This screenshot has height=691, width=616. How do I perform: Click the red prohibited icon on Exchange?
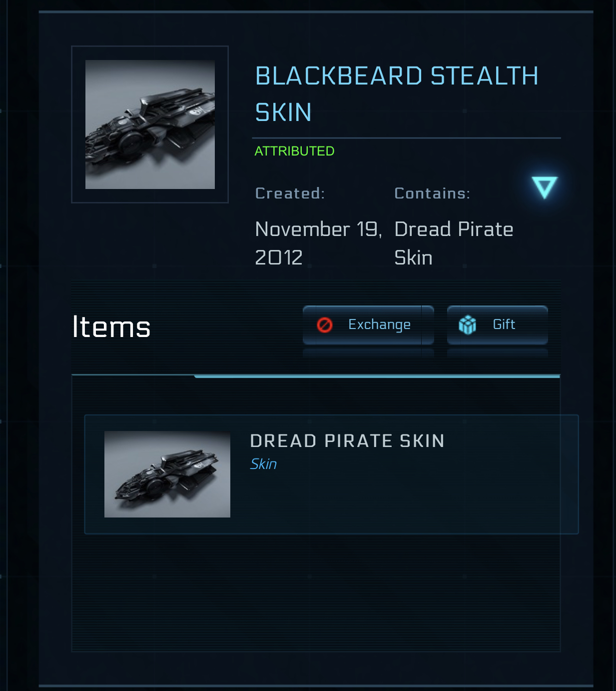pyautogui.click(x=325, y=325)
